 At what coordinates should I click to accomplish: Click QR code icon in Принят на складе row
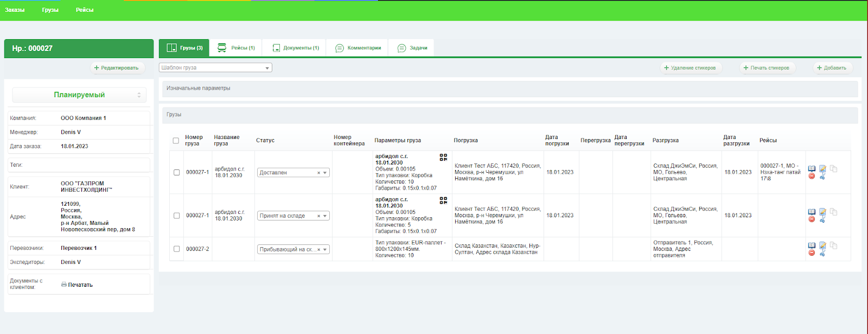click(x=443, y=200)
